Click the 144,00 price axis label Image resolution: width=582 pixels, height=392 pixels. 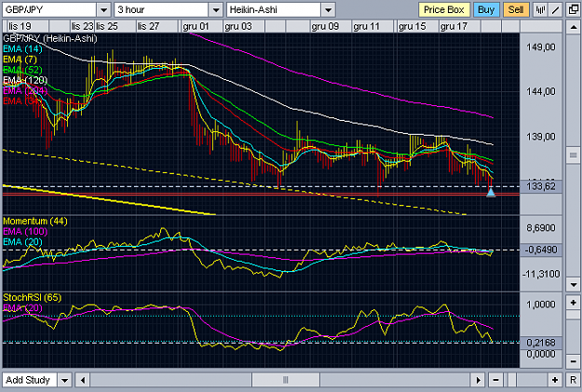541,91
